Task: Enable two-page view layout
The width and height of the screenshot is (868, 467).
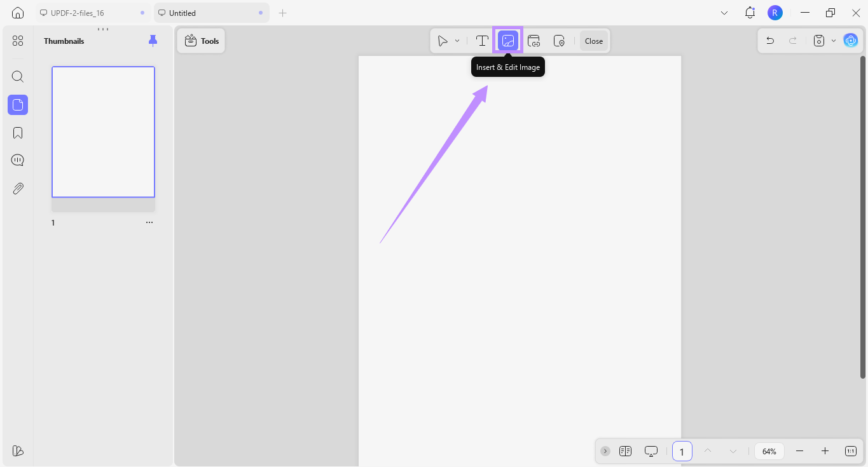Action: coord(625,451)
